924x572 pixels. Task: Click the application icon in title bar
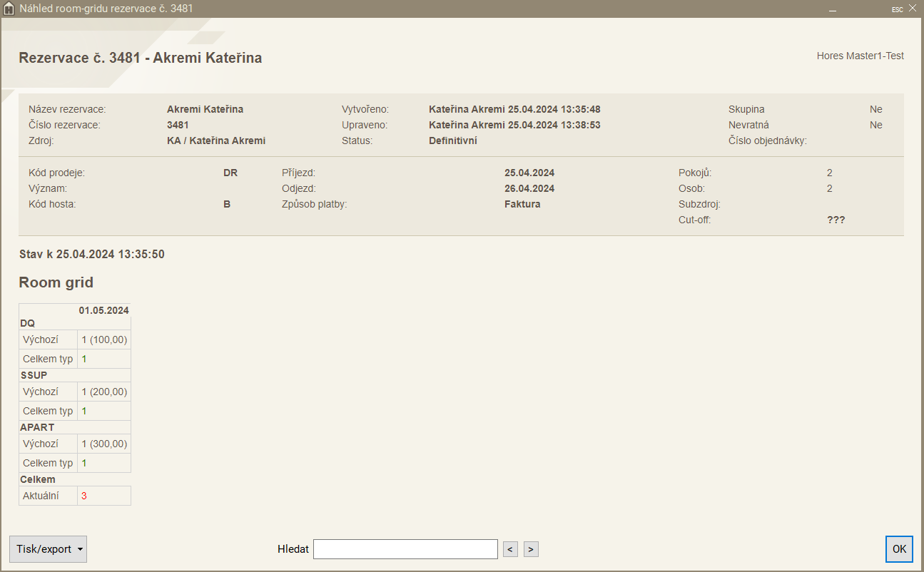[x=10, y=9]
